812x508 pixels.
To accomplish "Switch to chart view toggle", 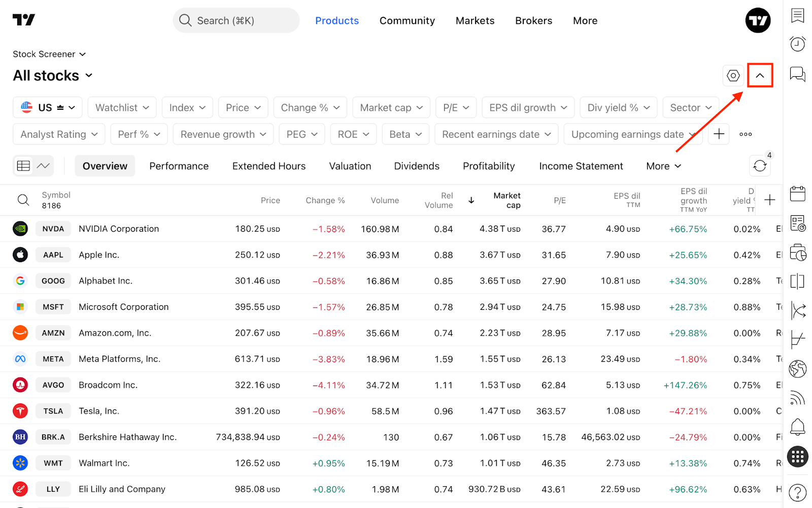I will point(44,166).
